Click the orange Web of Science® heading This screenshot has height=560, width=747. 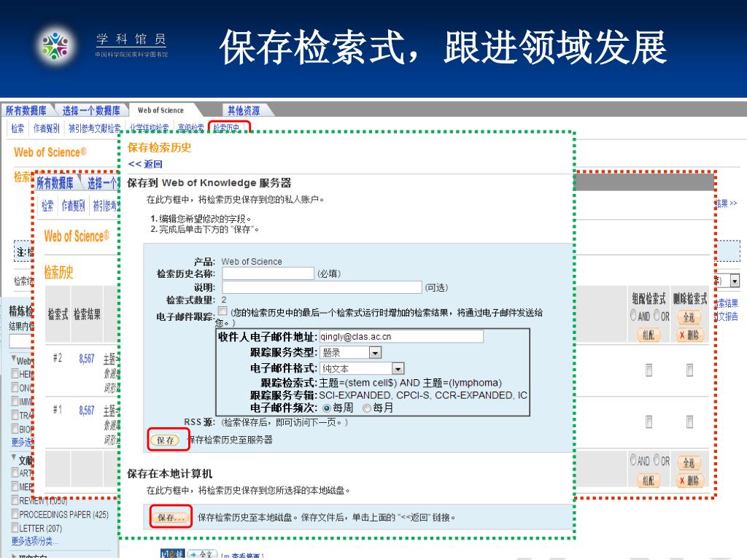(x=50, y=152)
